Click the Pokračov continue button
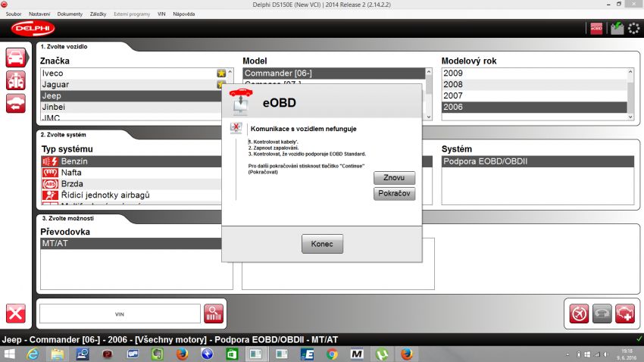644x362 pixels. click(x=394, y=193)
